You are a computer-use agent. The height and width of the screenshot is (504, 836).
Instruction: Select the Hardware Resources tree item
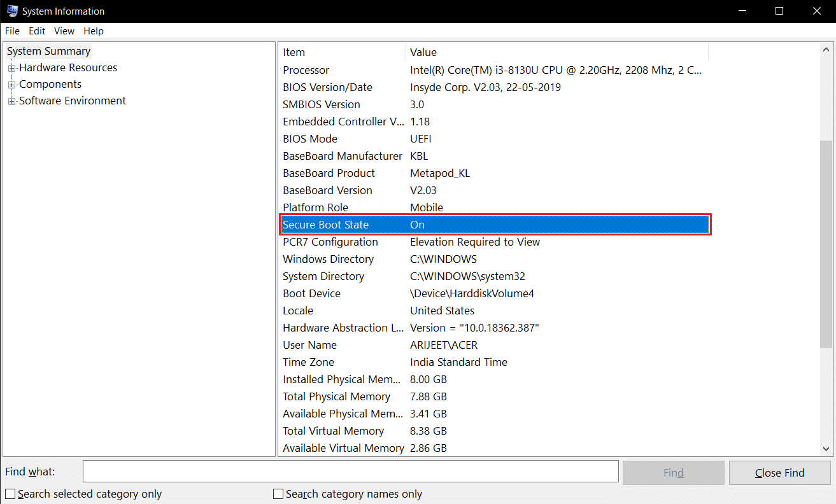coord(68,67)
